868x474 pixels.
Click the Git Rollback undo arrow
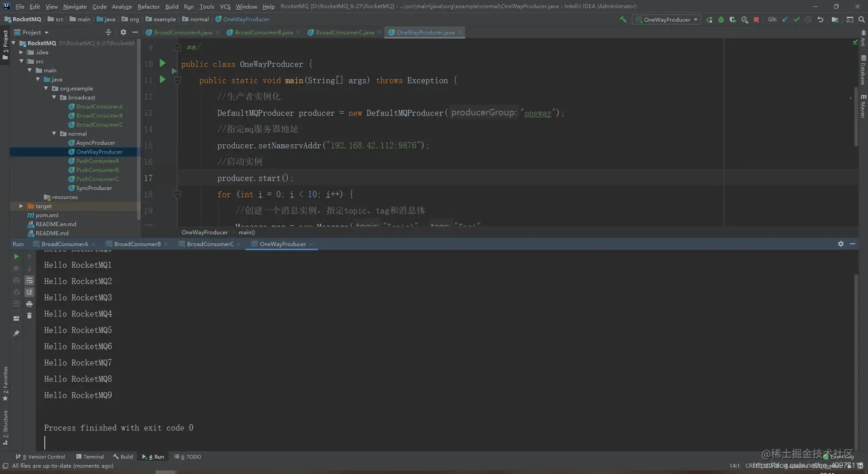point(820,20)
